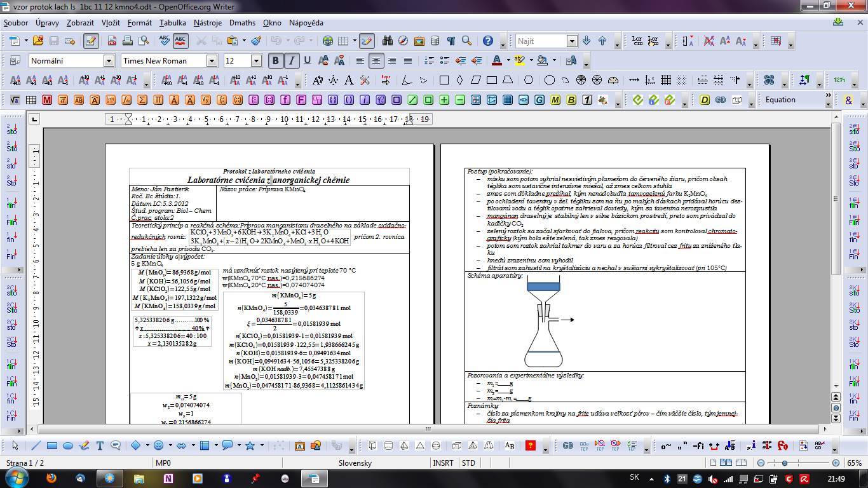The height and width of the screenshot is (488, 868).
Task: Open the Dmaths menu
Action: click(x=242, y=23)
